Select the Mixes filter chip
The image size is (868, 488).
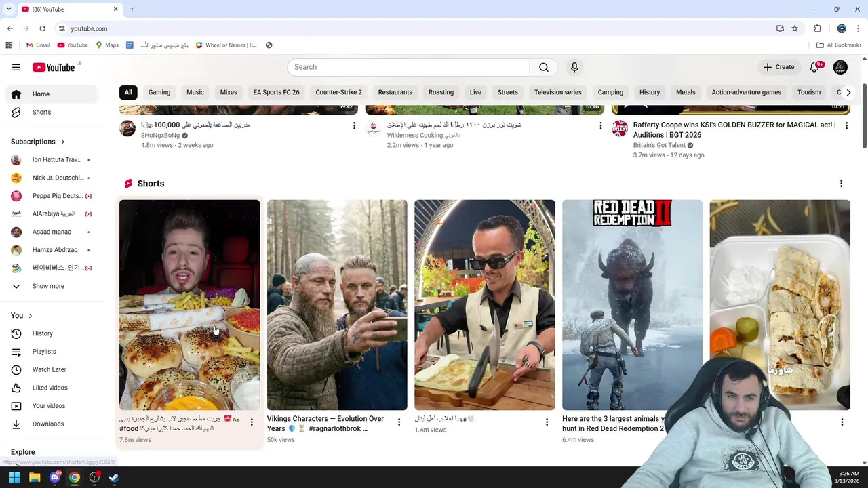[229, 92]
